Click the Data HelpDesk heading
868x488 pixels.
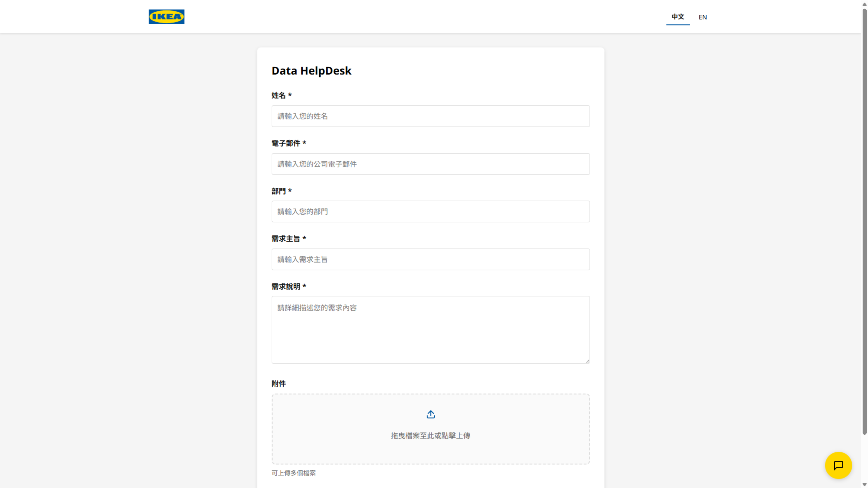pos(311,71)
